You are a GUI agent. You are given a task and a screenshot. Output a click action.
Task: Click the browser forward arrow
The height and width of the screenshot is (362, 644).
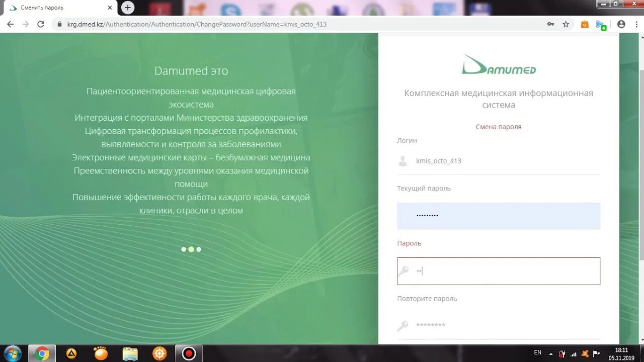coord(26,24)
